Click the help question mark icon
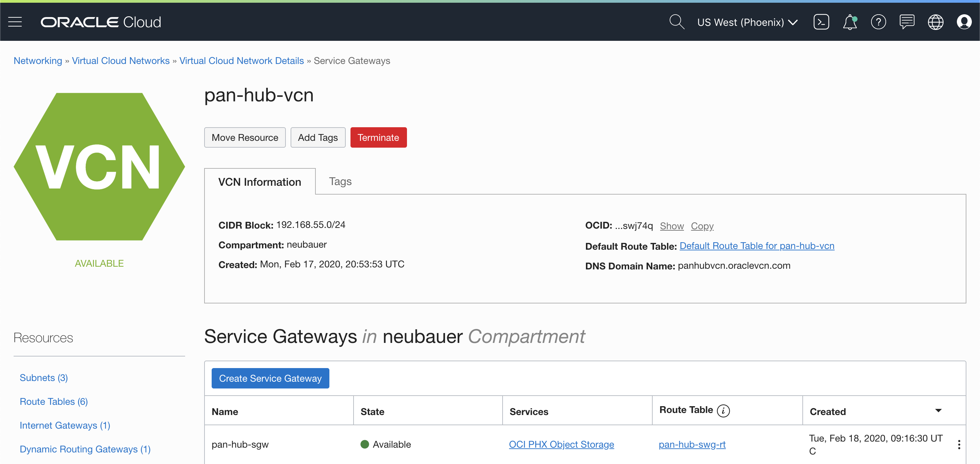The width and height of the screenshot is (980, 464). click(x=878, y=22)
